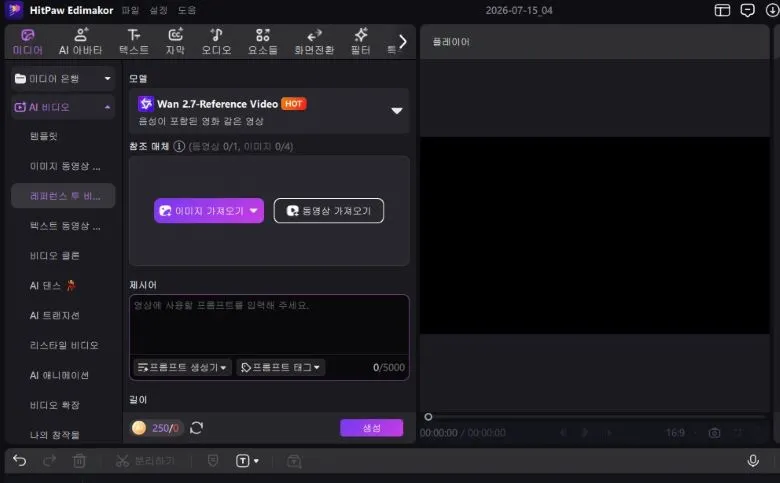
Task: Refresh credits with the refresh icon
Action: 196,428
